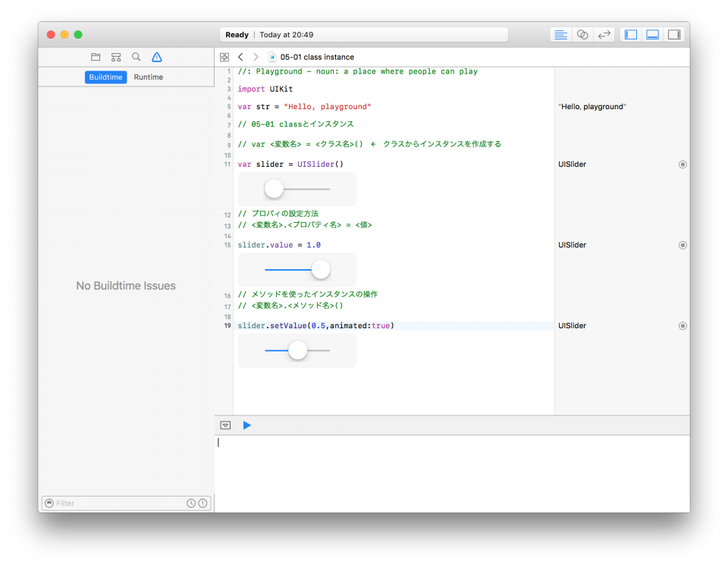Select the Issue navigator warning icon
The image size is (728, 567).
click(157, 57)
